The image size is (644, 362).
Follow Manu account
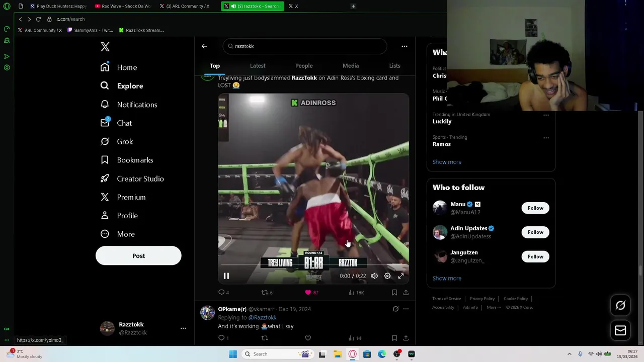point(535,208)
